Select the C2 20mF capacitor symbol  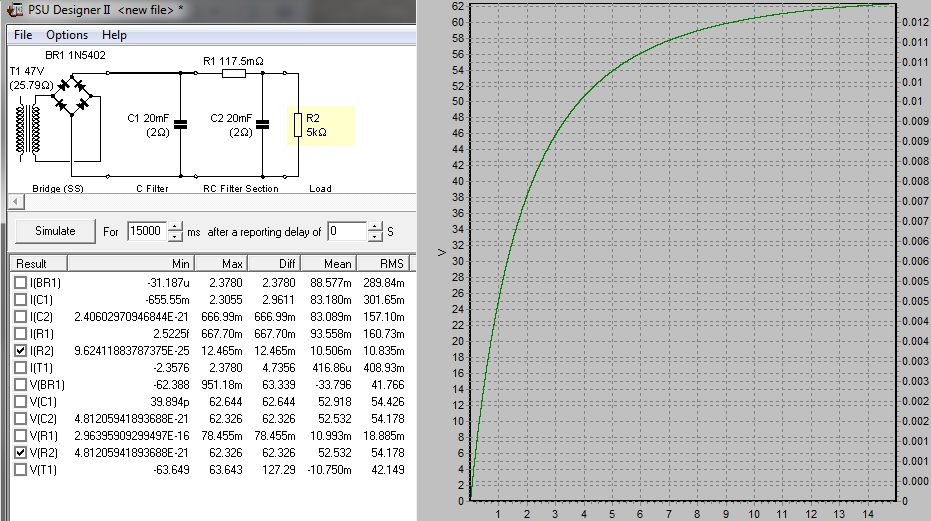pos(262,124)
